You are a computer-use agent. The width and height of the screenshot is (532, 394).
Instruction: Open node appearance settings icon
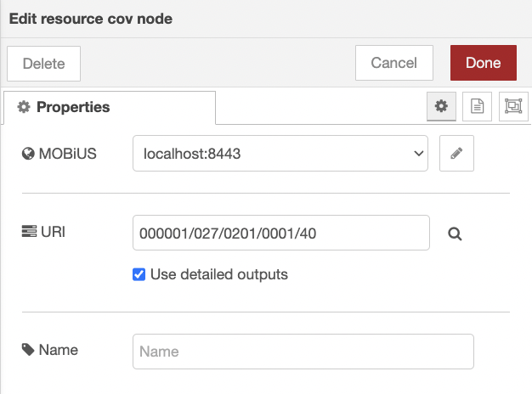pos(512,106)
